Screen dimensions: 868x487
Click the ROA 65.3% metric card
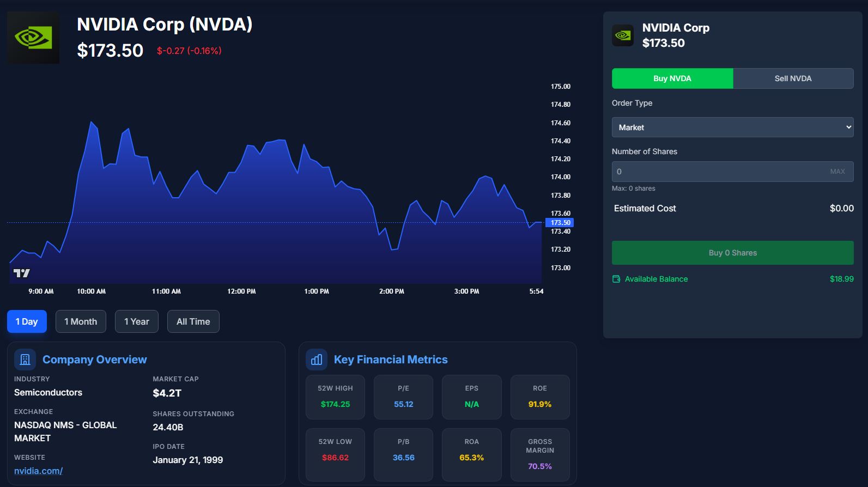(x=472, y=455)
